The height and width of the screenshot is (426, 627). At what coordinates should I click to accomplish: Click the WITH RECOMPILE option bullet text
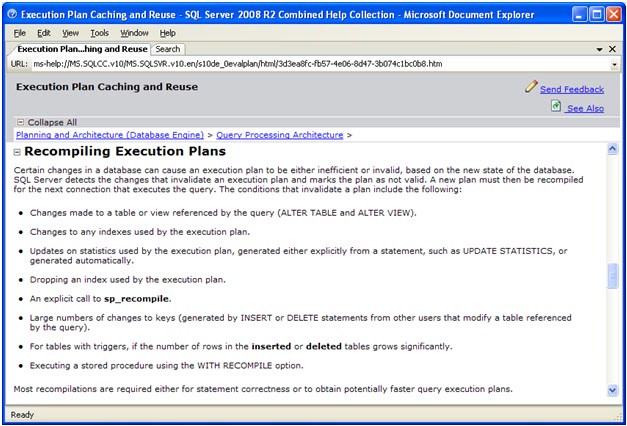coord(166,366)
